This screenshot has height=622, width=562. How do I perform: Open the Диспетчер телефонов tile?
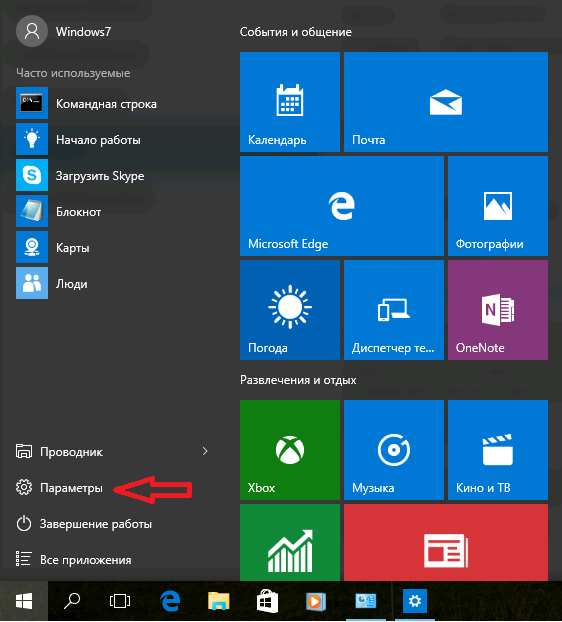point(393,310)
